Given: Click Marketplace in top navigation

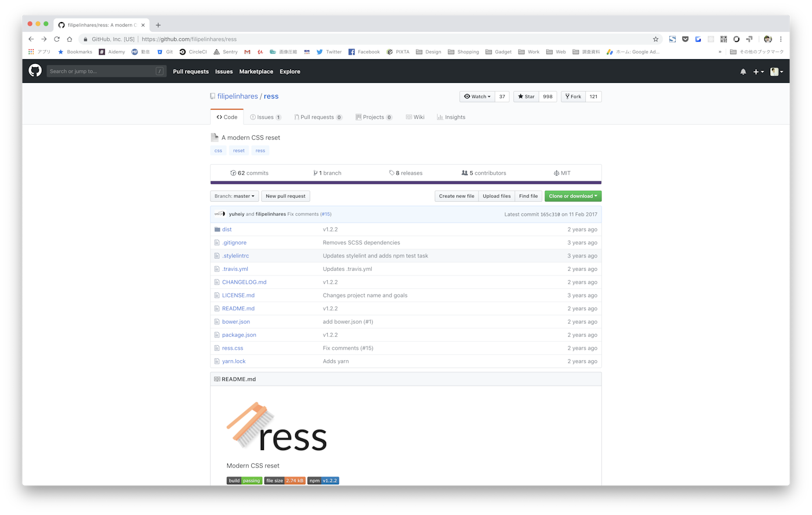Looking at the screenshot, I should (x=256, y=72).
